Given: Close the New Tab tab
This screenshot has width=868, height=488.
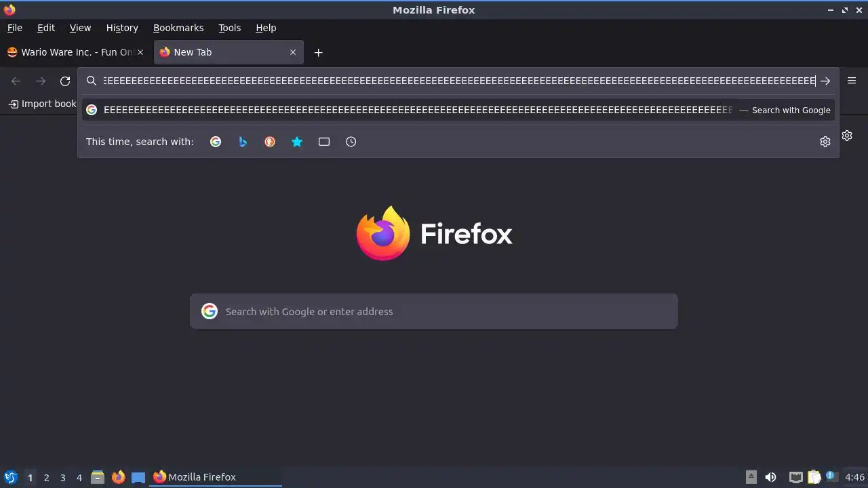Looking at the screenshot, I should 293,52.
